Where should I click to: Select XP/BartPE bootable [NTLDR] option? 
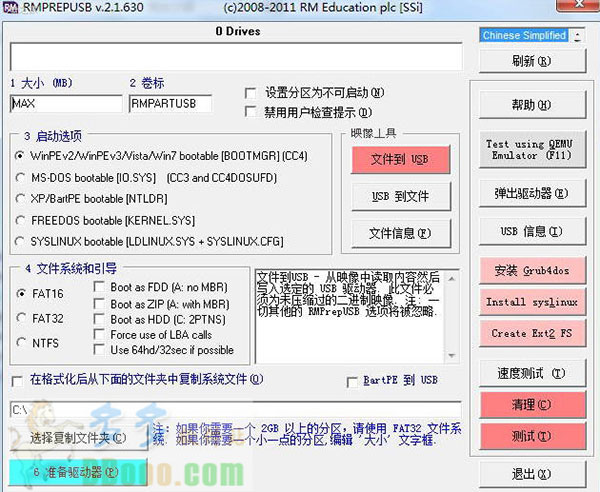coord(20,199)
